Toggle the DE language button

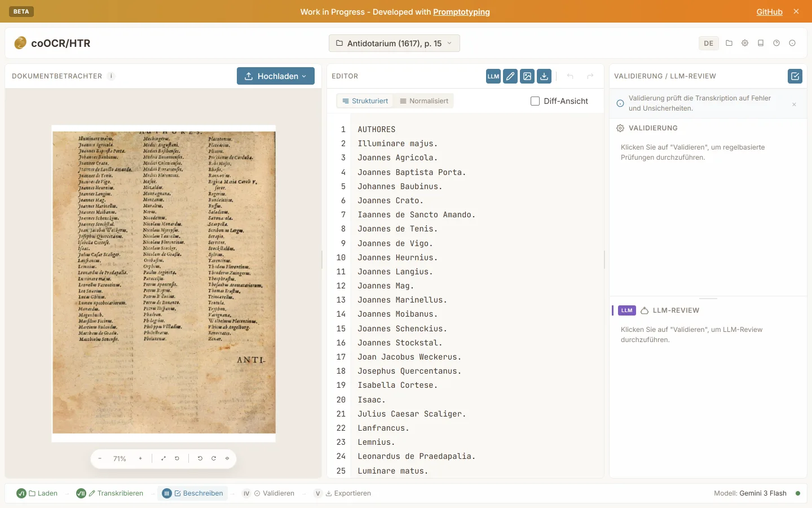pyautogui.click(x=709, y=43)
